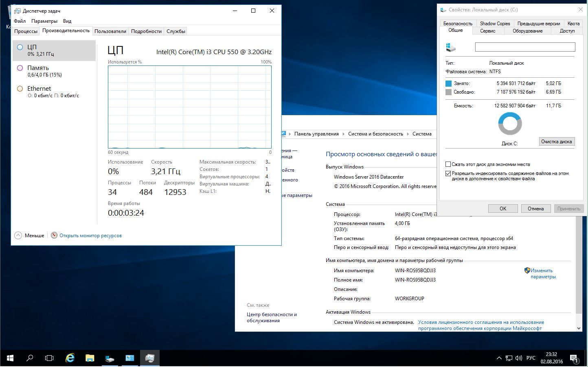Select the Ethernet performance item
Image resolution: width=588 pixels, height=367 pixels.
(x=54, y=92)
